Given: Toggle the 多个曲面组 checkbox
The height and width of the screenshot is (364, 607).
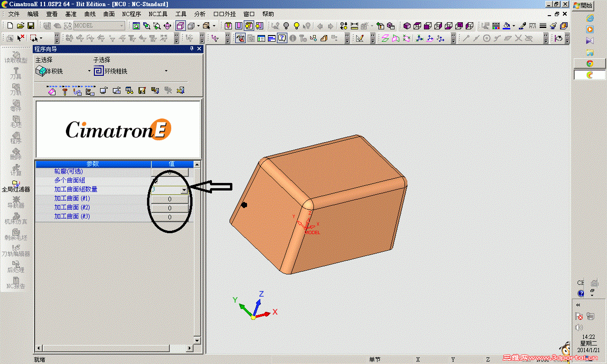Looking at the screenshot, I should coord(156,181).
